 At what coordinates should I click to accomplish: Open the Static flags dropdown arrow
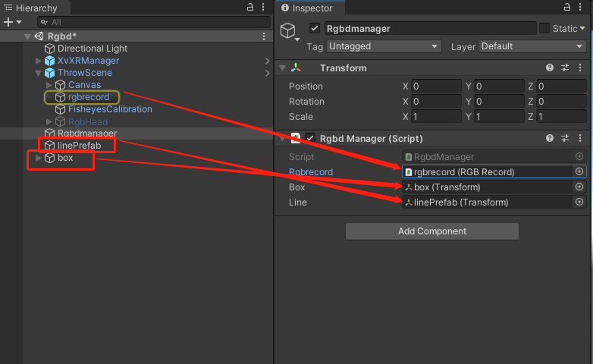coord(582,28)
